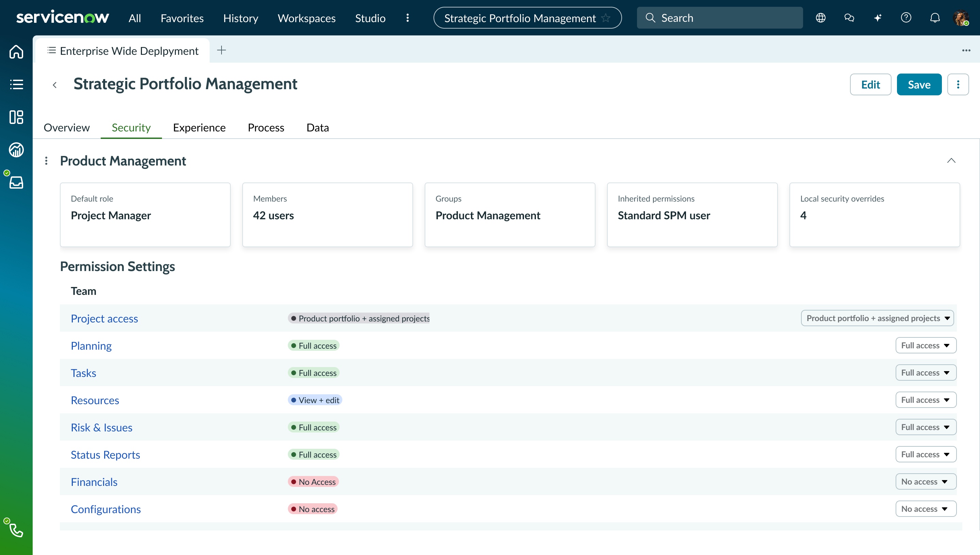Open the Local security overrides card
The height and width of the screenshot is (555, 980).
(x=875, y=215)
